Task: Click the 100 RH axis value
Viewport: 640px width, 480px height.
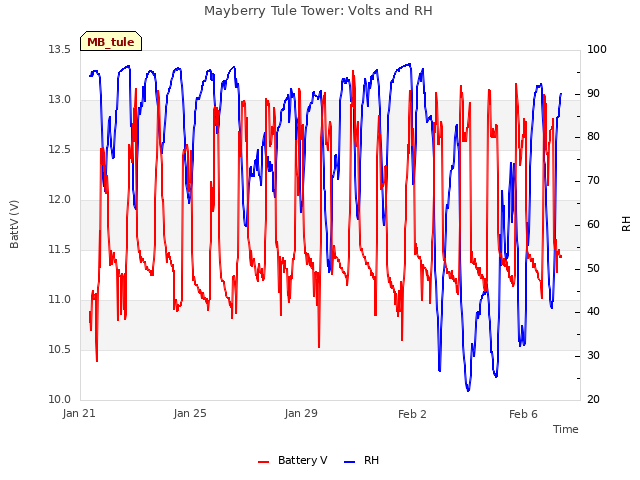Action: (597, 49)
